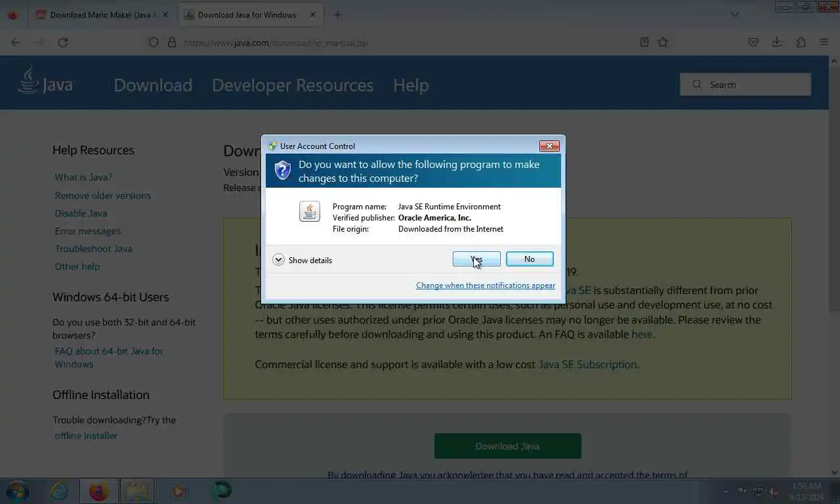Click the Firefox icon at top-left
840x504 pixels.
coord(12,14)
